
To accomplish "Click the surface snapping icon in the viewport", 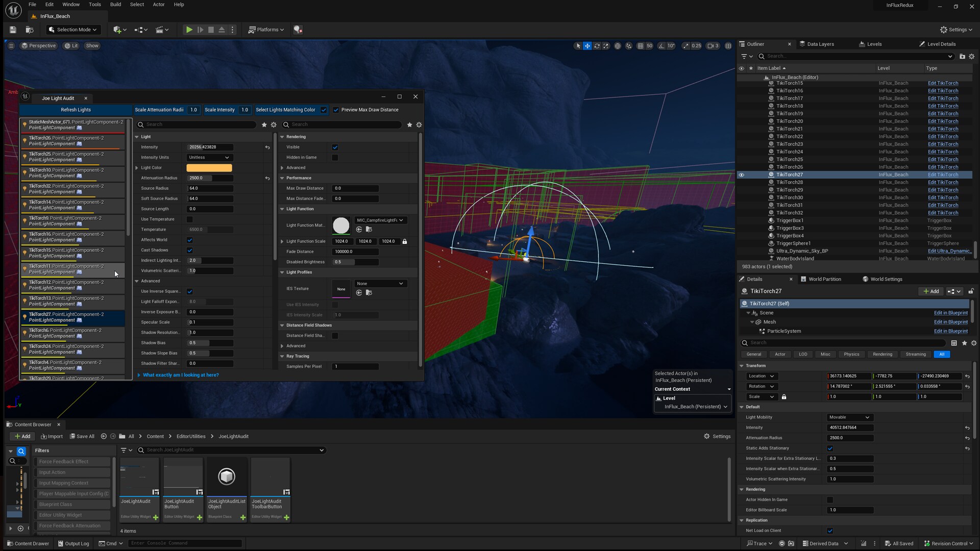I will pos(628,46).
